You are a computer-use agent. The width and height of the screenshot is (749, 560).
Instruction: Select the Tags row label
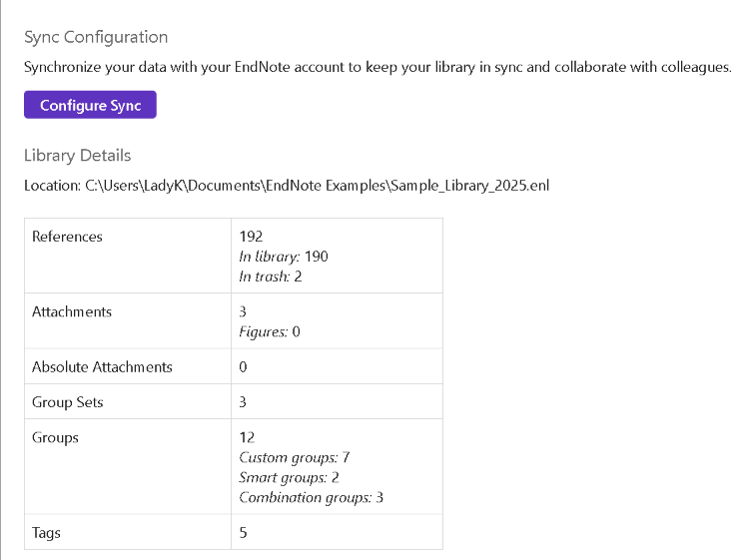click(46, 533)
